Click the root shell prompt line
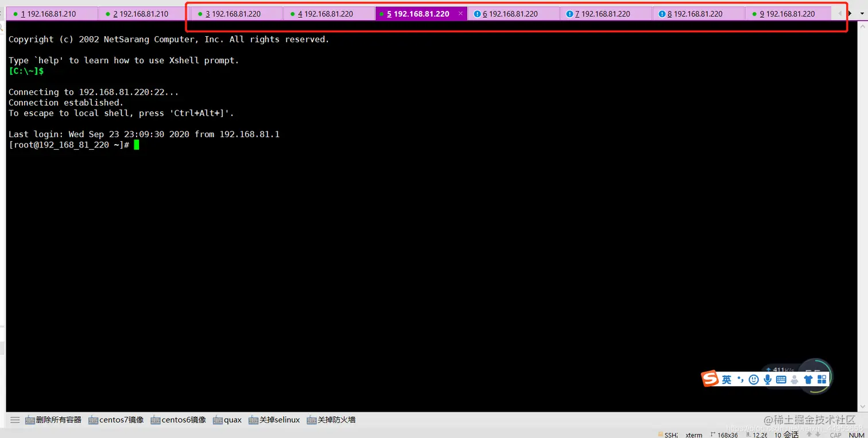868x438 pixels. click(73, 145)
